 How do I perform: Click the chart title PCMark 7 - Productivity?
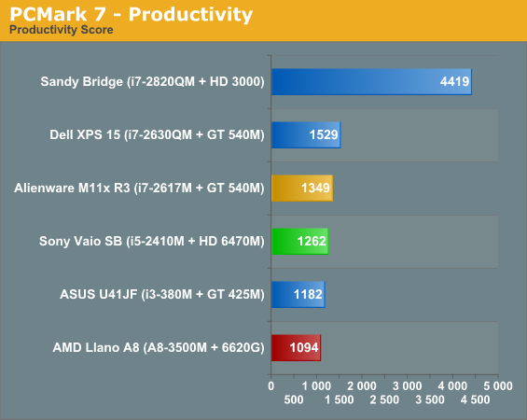[132, 14]
